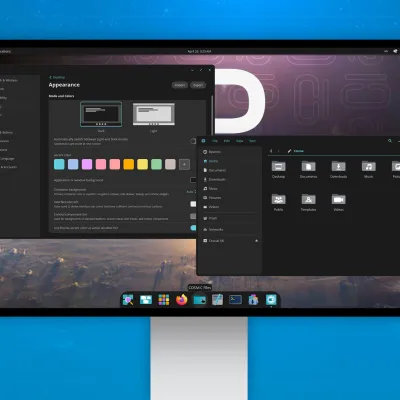Screen dimensions: 400x400
Task: Open the Sort menu in Files
Action: [252, 141]
